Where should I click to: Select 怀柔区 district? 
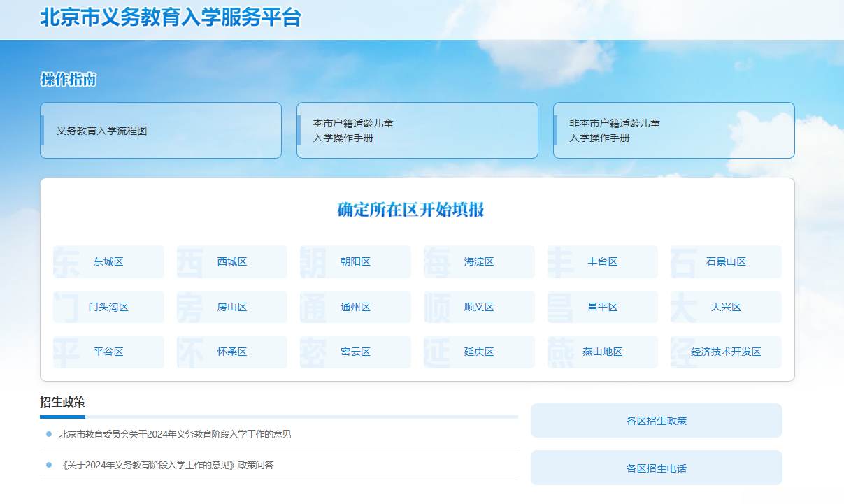232,352
